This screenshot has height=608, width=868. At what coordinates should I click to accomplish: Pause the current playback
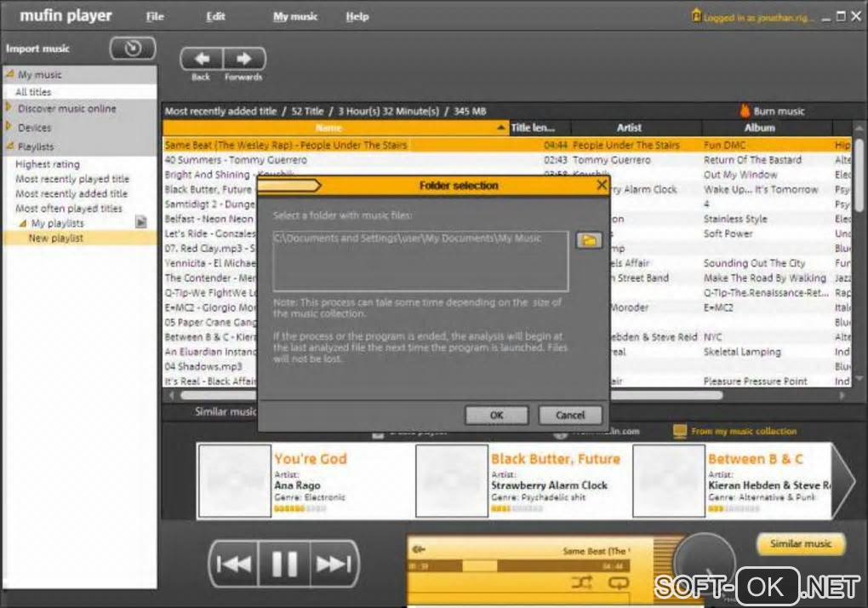click(x=284, y=564)
